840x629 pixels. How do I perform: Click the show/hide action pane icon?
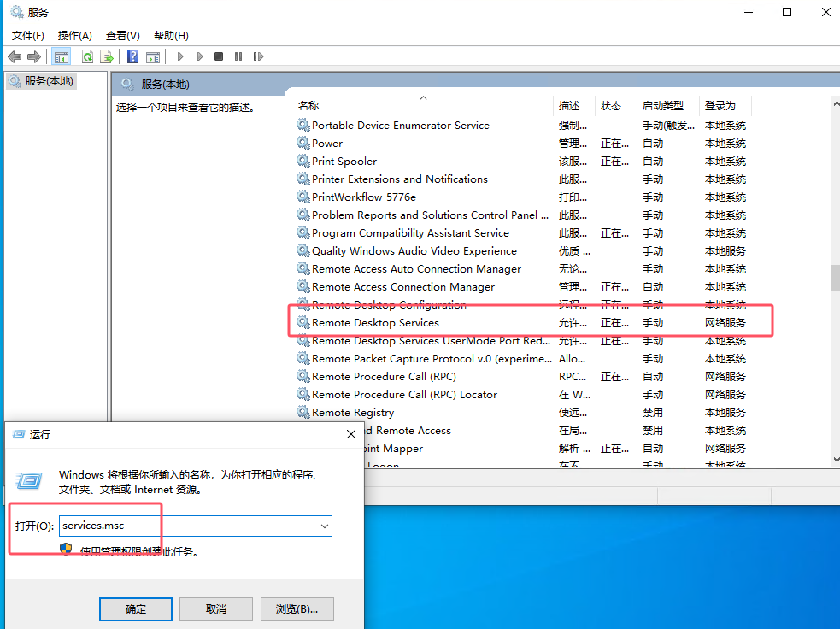153,56
